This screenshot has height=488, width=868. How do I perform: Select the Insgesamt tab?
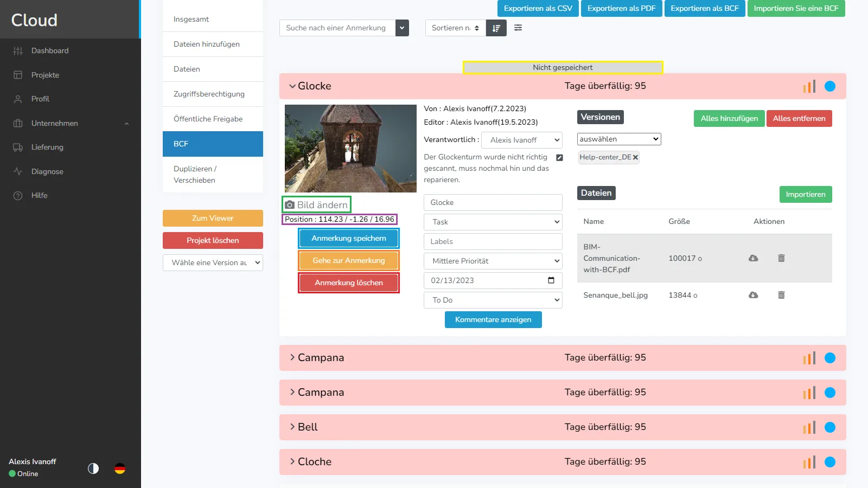click(213, 19)
